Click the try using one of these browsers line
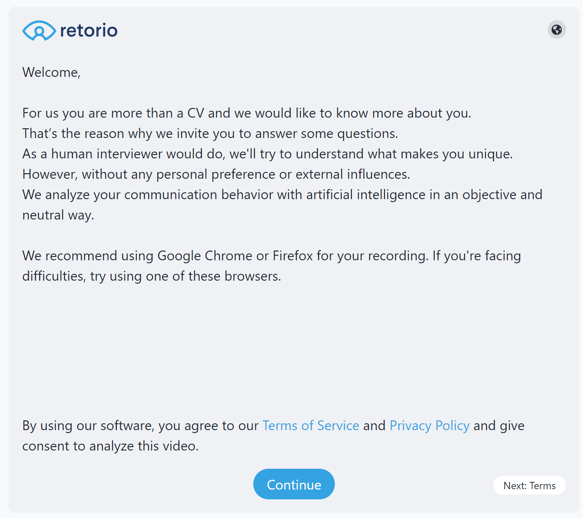 pyautogui.click(x=151, y=276)
